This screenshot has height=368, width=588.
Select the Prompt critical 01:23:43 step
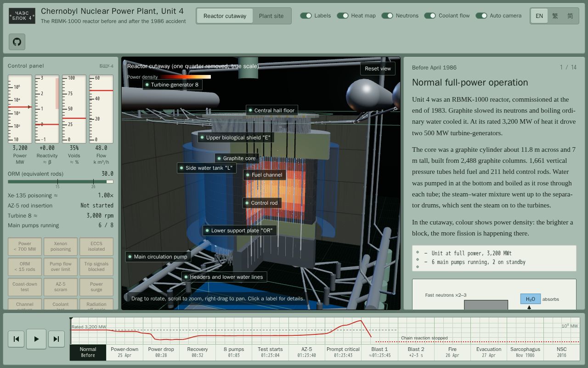pyautogui.click(x=343, y=352)
